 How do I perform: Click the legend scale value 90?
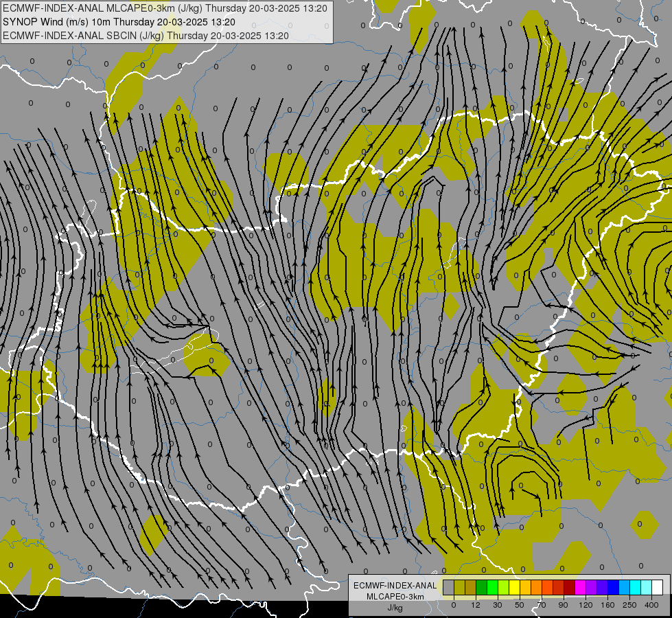[x=563, y=605]
